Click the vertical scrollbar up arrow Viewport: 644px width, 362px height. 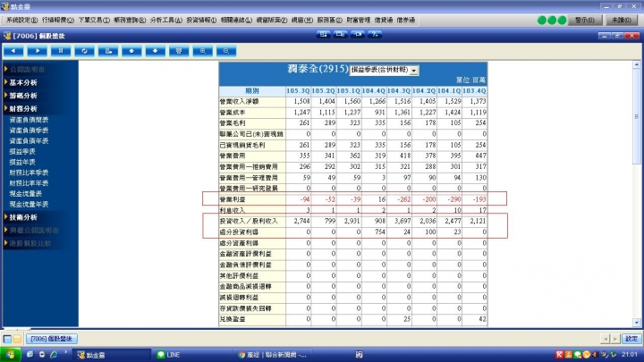click(637, 64)
